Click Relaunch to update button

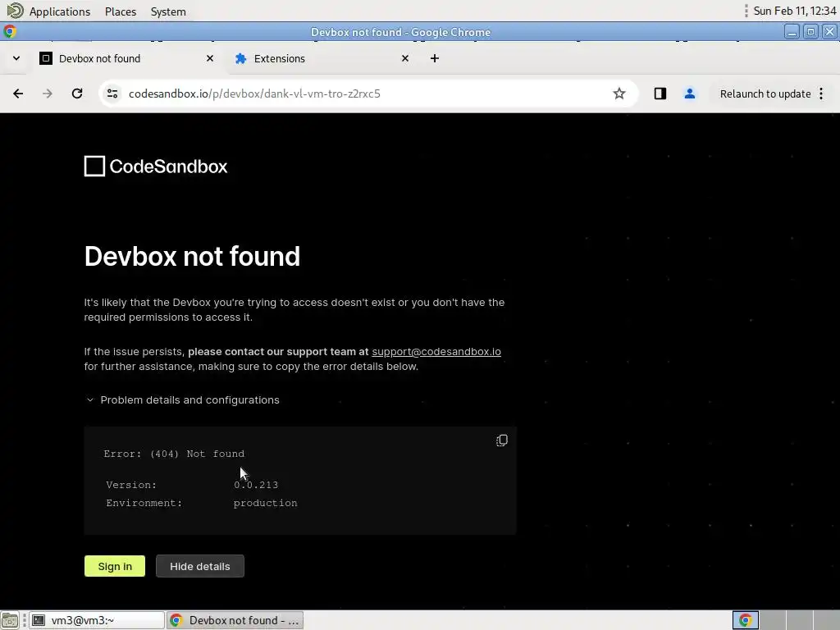765,94
